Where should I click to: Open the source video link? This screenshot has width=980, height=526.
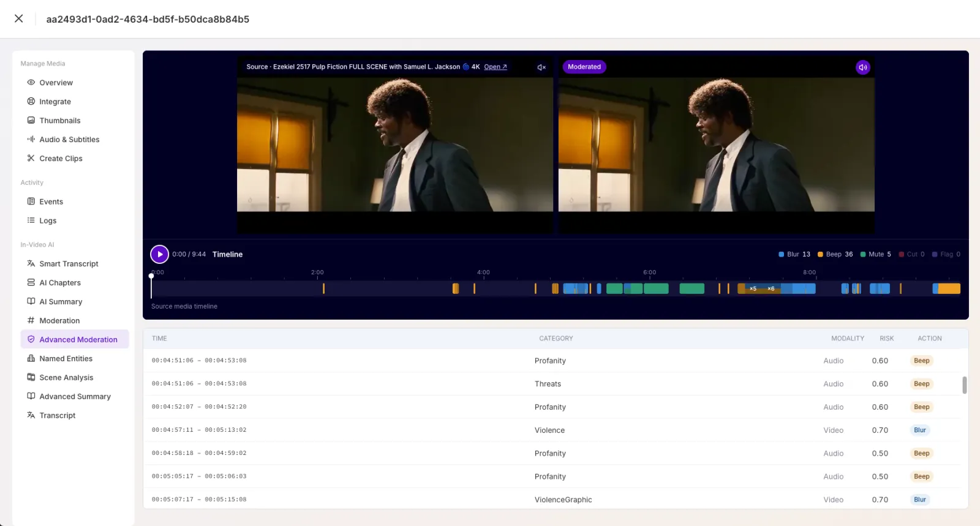(495, 67)
